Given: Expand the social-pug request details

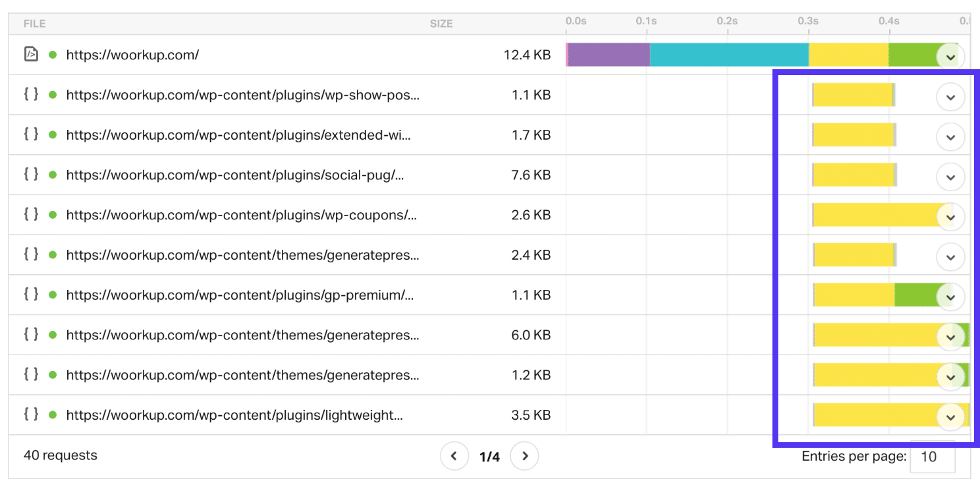Looking at the screenshot, I should point(950,177).
